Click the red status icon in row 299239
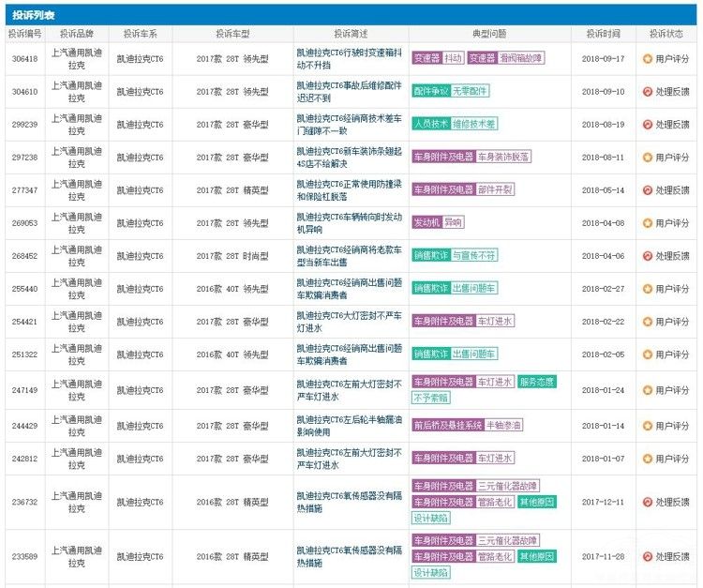Screen dimensions: 703x588 647,124
